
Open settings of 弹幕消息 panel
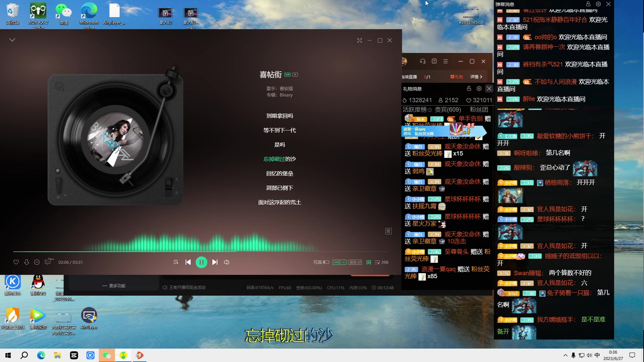pos(598,4)
